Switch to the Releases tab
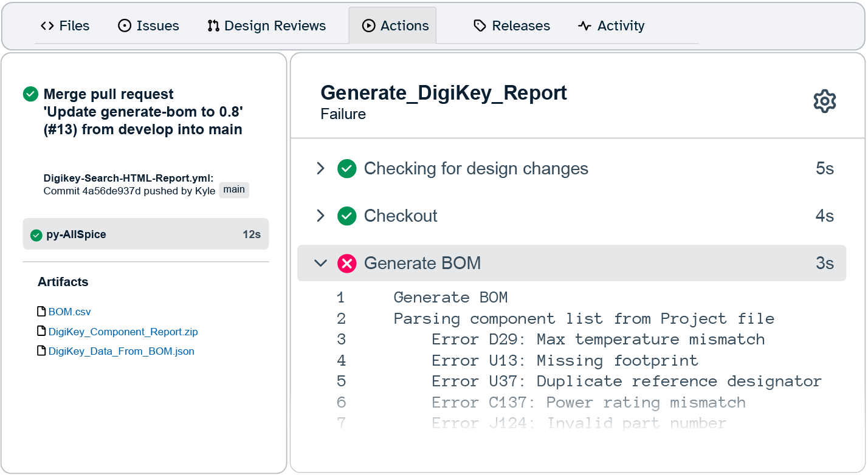Image resolution: width=868 pixels, height=475 pixels. [511, 26]
